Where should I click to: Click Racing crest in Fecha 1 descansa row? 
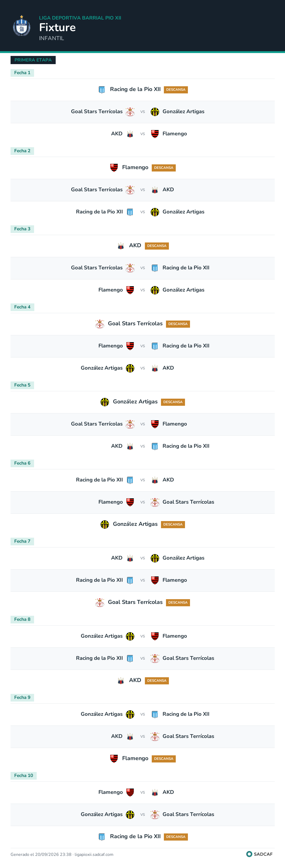(101, 90)
